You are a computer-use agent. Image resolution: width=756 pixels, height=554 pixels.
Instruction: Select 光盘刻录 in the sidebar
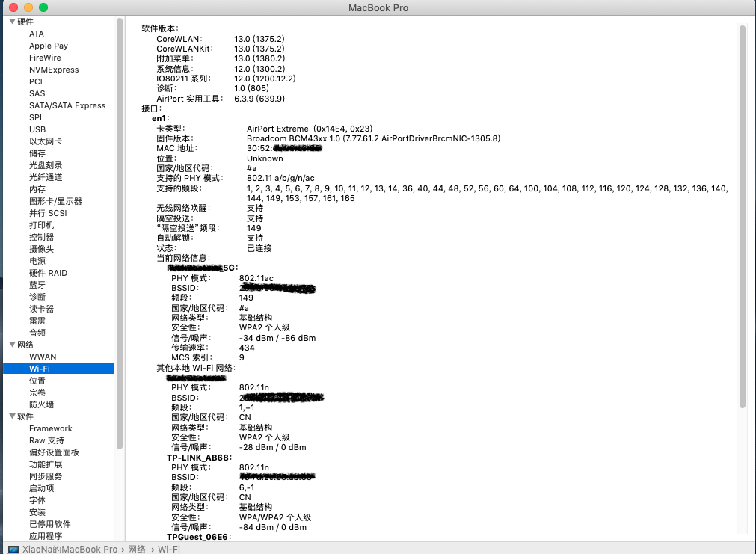[46, 165]
